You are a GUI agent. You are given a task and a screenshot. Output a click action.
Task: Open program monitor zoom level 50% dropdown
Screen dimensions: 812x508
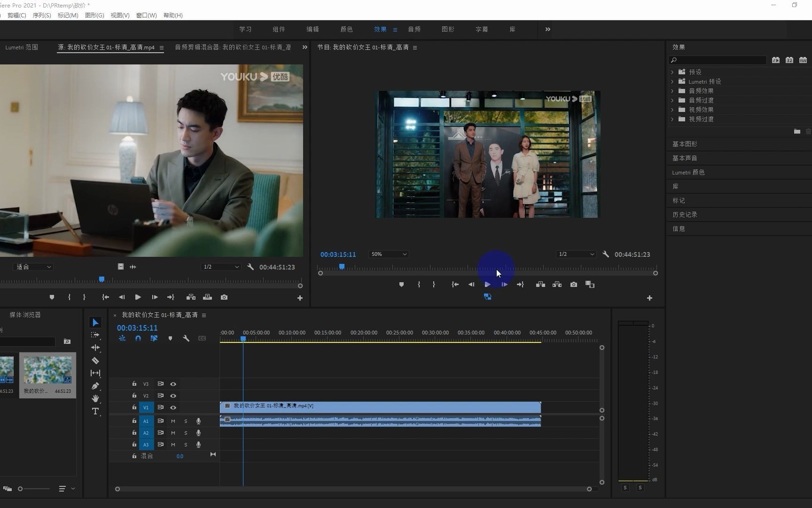(x=389, y=254)
